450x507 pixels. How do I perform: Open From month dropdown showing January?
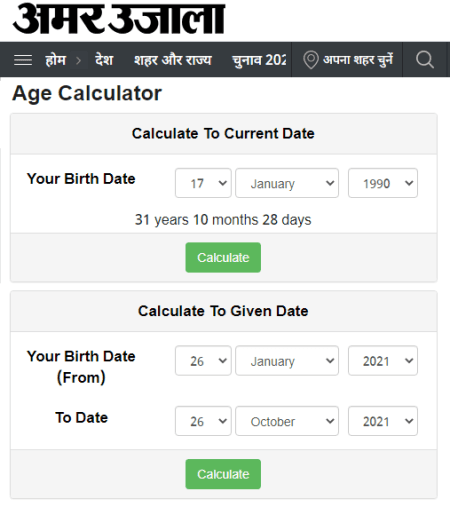click(x=287, y=361)
